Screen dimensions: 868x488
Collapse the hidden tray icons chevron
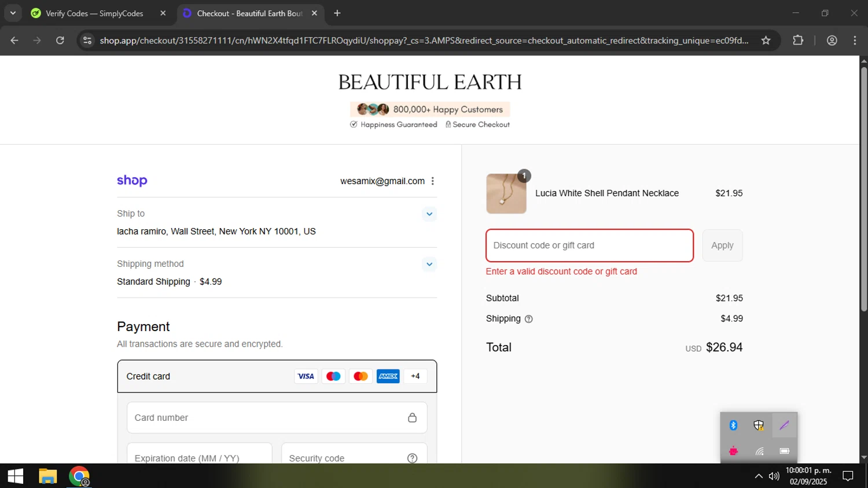tap(759, 476)
